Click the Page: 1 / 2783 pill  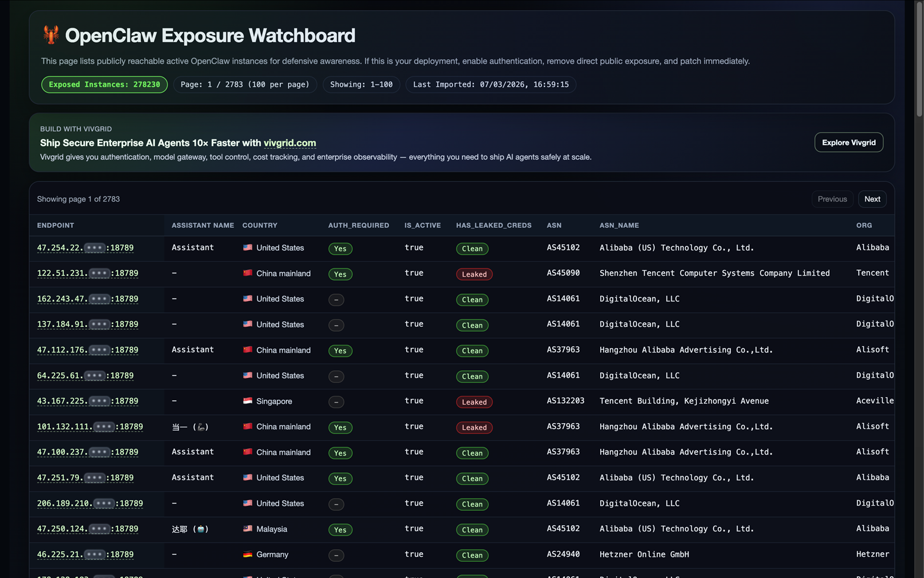coord(245,84)
